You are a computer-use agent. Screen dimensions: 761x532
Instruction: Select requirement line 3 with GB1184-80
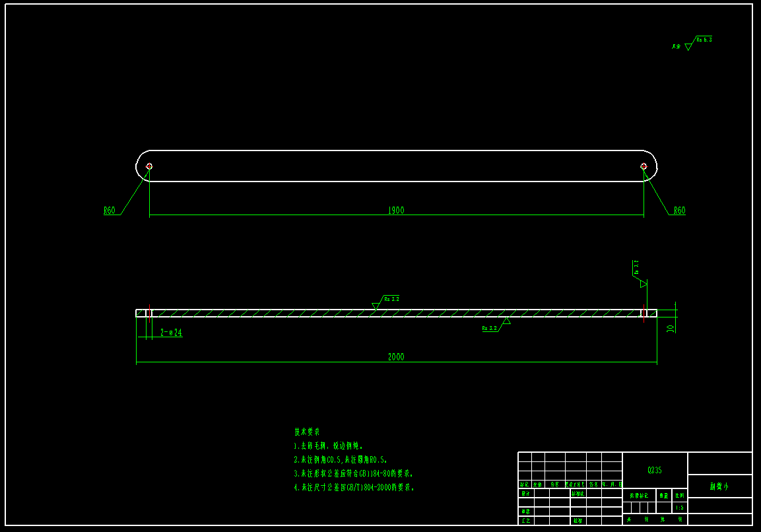pos(353,473)
